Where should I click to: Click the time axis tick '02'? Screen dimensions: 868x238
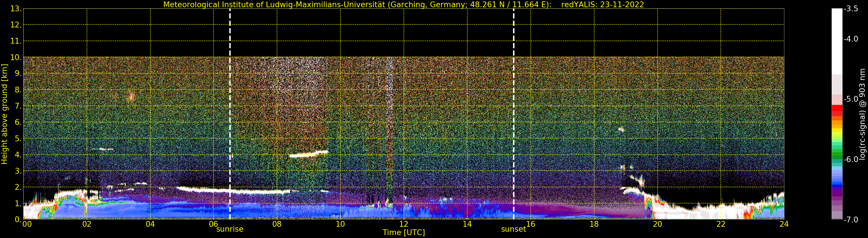(87, 224)
